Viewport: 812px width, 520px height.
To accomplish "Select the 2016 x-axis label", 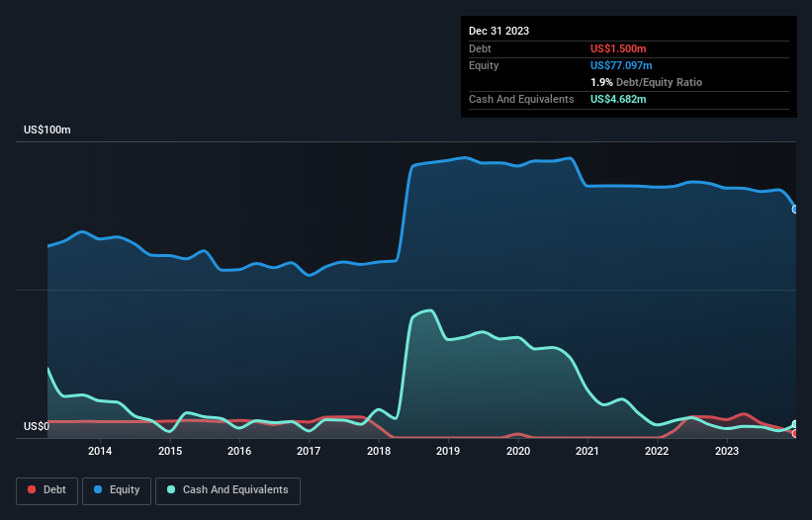I will 239,451.
